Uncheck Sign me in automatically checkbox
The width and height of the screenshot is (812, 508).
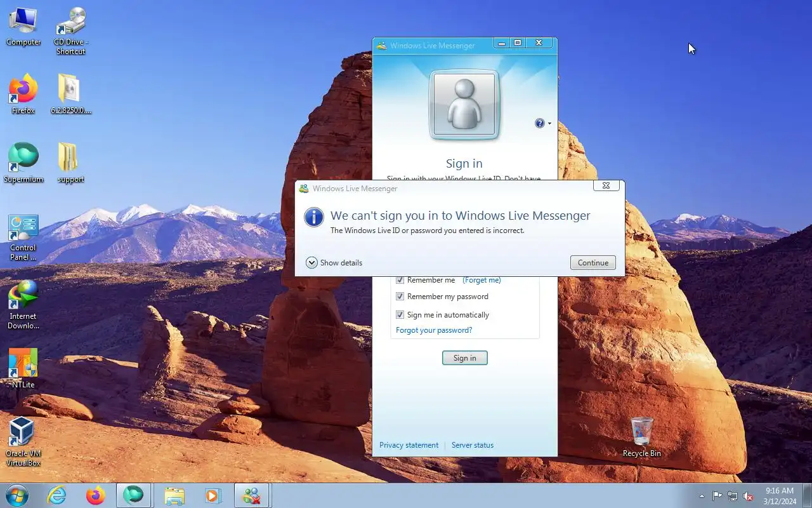400,315
